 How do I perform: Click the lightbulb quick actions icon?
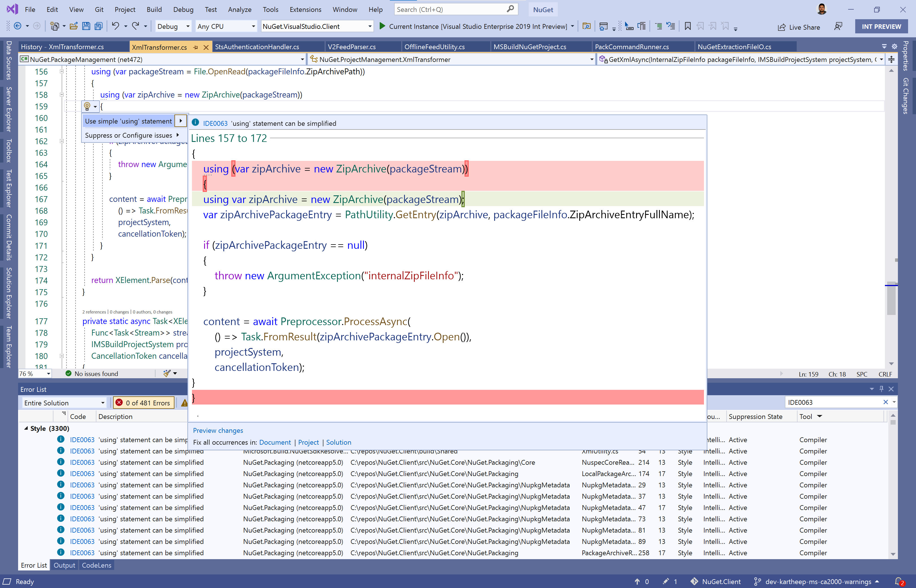(x=87, y=106)
